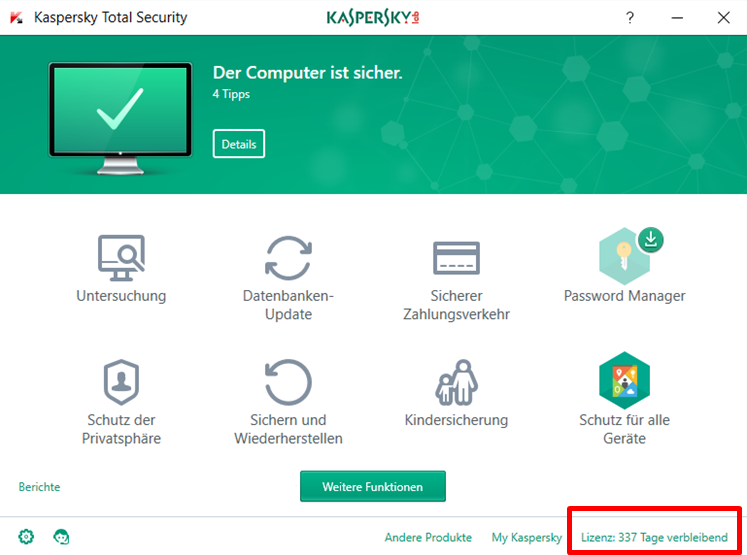The height and width of the screenshot is (555, 747).
Task: Open Schutz der Privatsphäre shield icon
Action: click(x=121, y=382)
